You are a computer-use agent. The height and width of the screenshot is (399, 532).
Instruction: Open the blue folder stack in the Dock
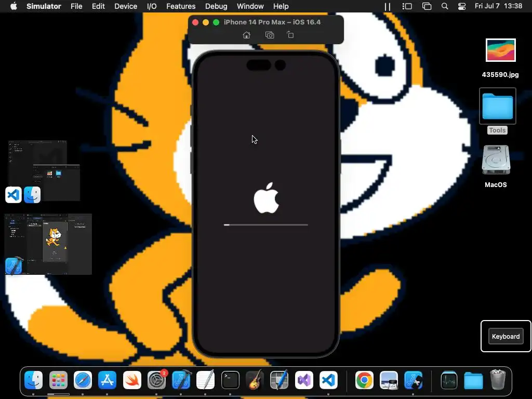[x=473, y=380]
